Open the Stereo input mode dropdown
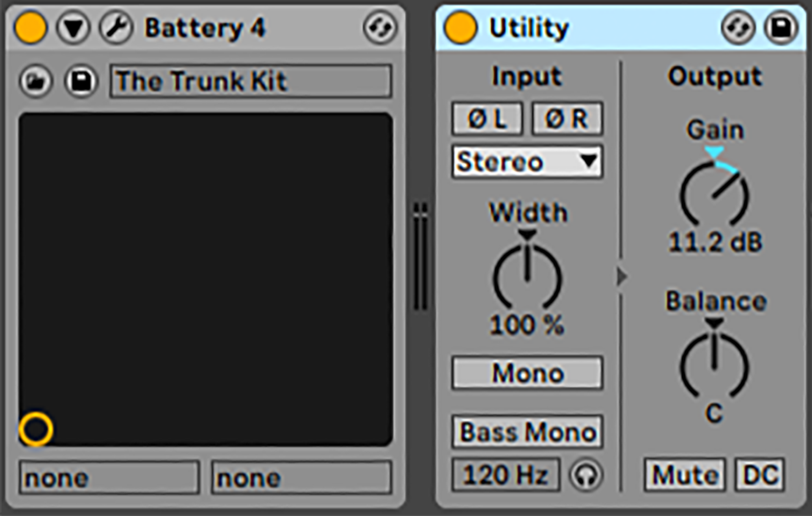 [526, 162]
